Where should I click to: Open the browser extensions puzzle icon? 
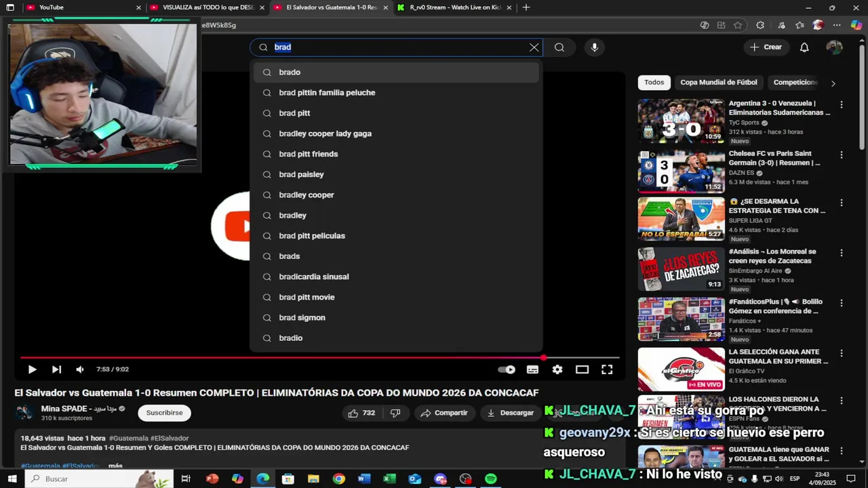point(760,25)
